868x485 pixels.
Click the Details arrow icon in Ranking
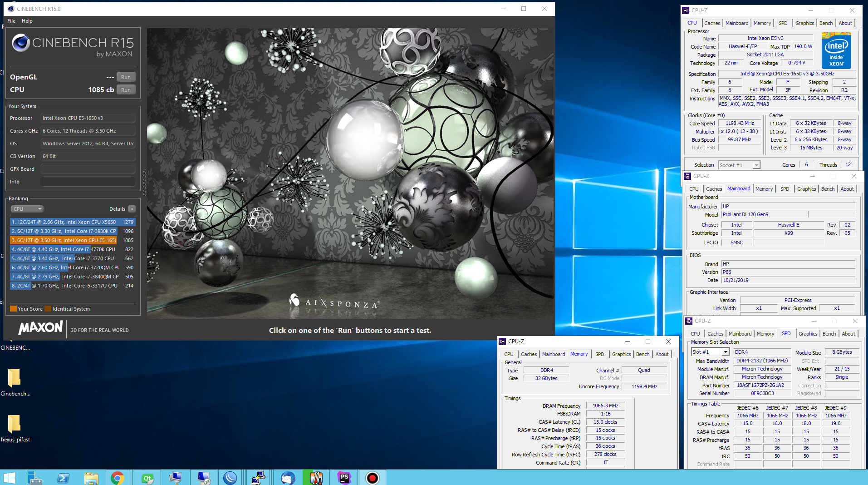pyautogui.click(x=132, y=209)
